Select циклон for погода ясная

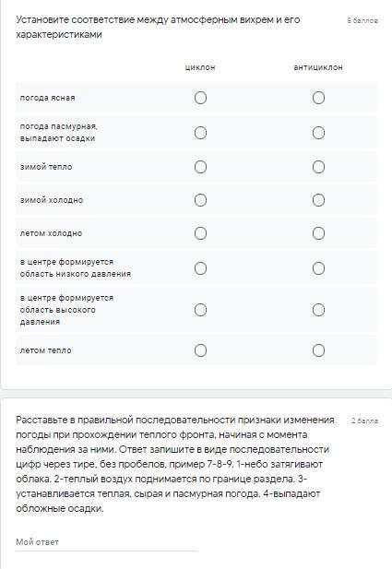click(200, 98)
